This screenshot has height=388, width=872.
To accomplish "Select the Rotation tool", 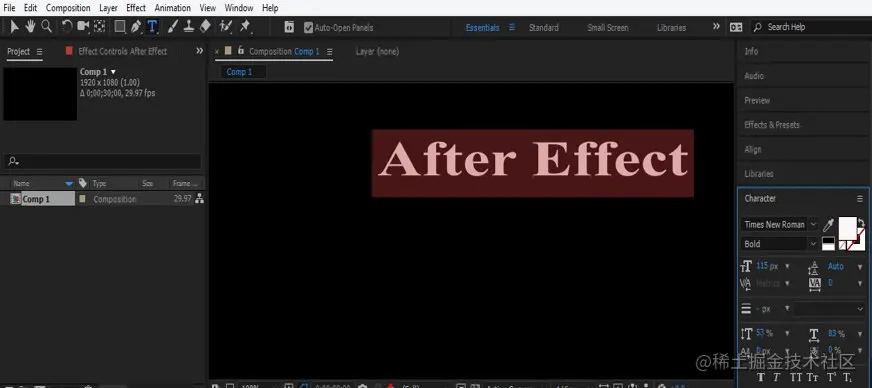I will tap(67, 26).
